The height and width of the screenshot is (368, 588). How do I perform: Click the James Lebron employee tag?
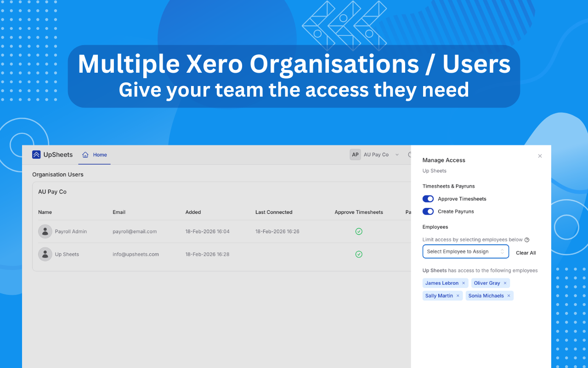[445, 283]
